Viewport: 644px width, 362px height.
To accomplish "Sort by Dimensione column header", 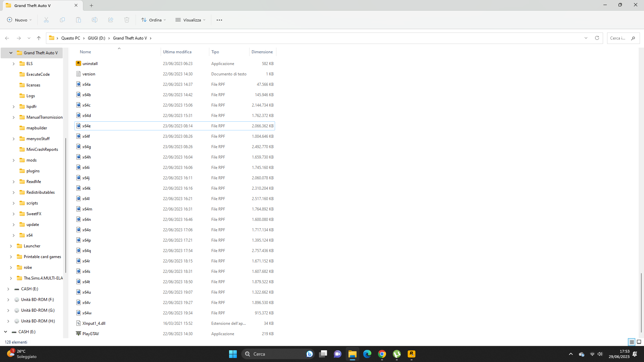I will pyautogui.click(x=262, y=52).
